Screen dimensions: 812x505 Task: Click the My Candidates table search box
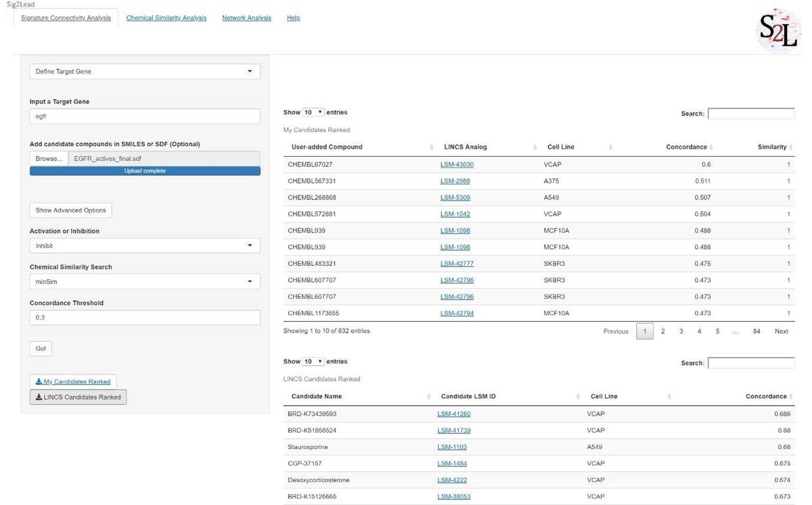[751, 114]
